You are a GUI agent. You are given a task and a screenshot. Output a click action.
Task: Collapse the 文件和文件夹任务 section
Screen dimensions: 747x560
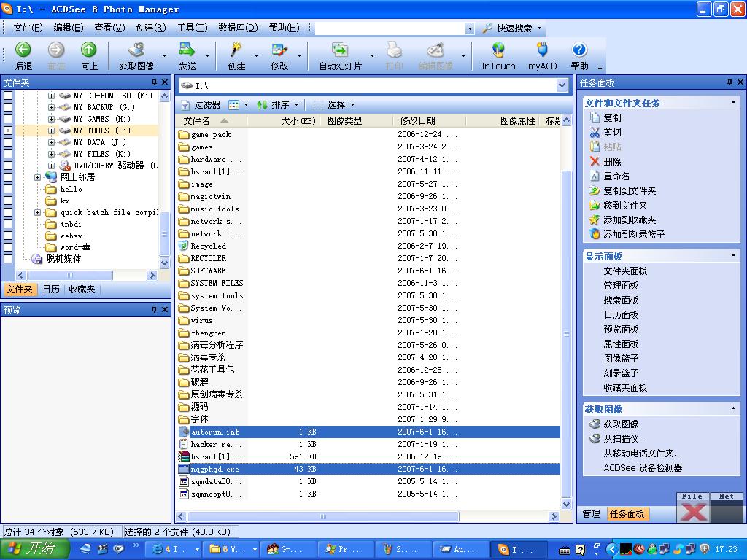(733, 102)
